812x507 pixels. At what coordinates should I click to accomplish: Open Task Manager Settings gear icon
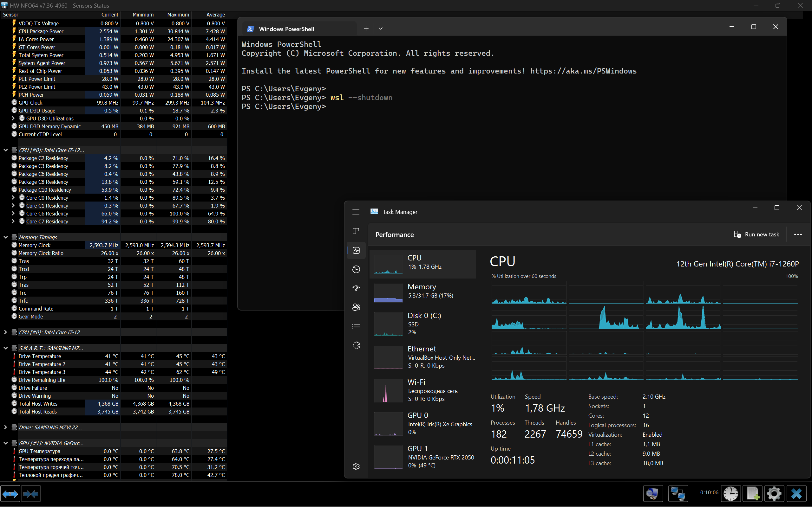356,466
